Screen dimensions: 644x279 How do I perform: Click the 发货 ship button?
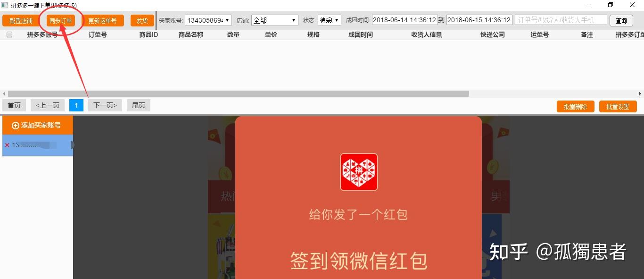point(142,21)
